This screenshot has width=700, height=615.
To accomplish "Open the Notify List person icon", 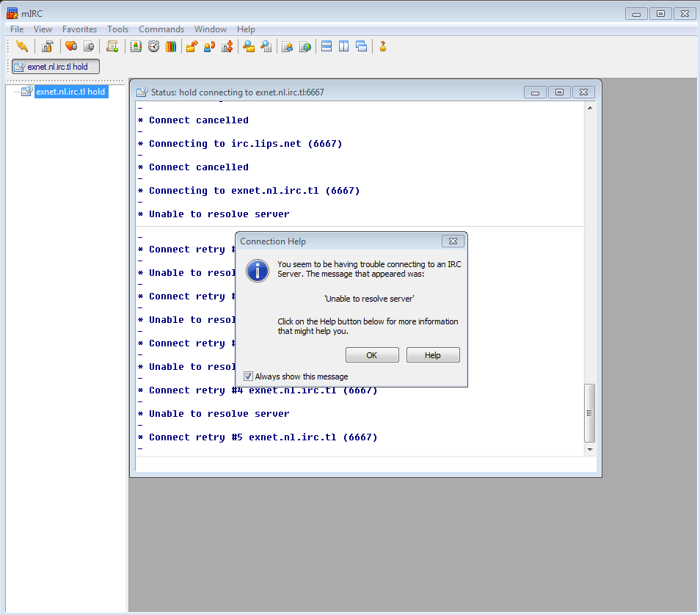I will click(288, 46).
